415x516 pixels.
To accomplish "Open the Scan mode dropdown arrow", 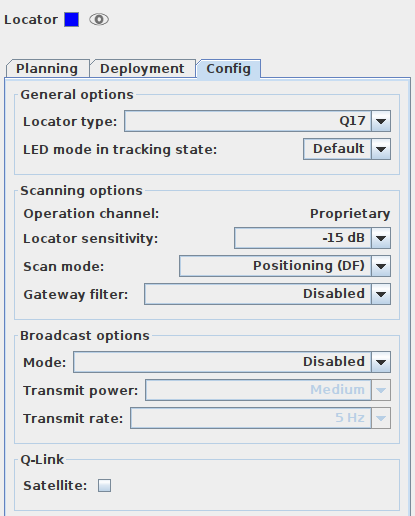I will point(381,266).
